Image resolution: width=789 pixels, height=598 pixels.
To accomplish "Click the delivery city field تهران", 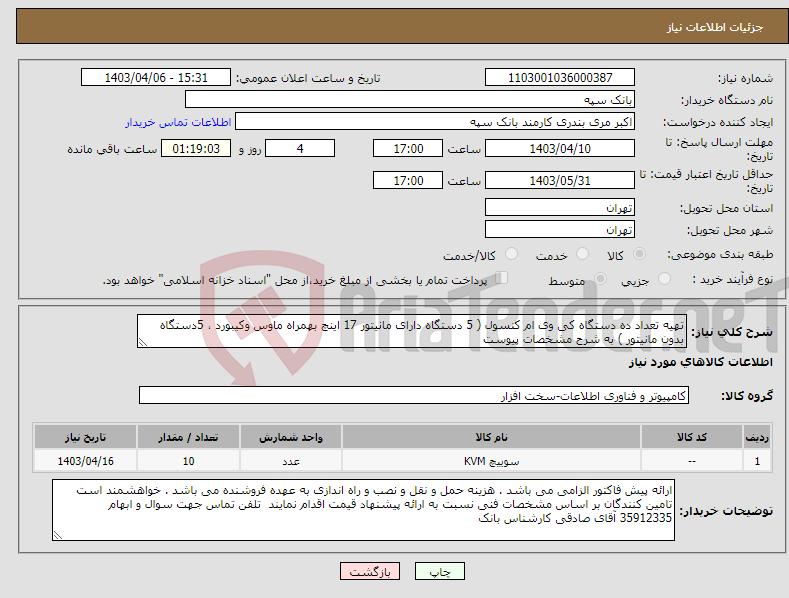I will 560,230.
